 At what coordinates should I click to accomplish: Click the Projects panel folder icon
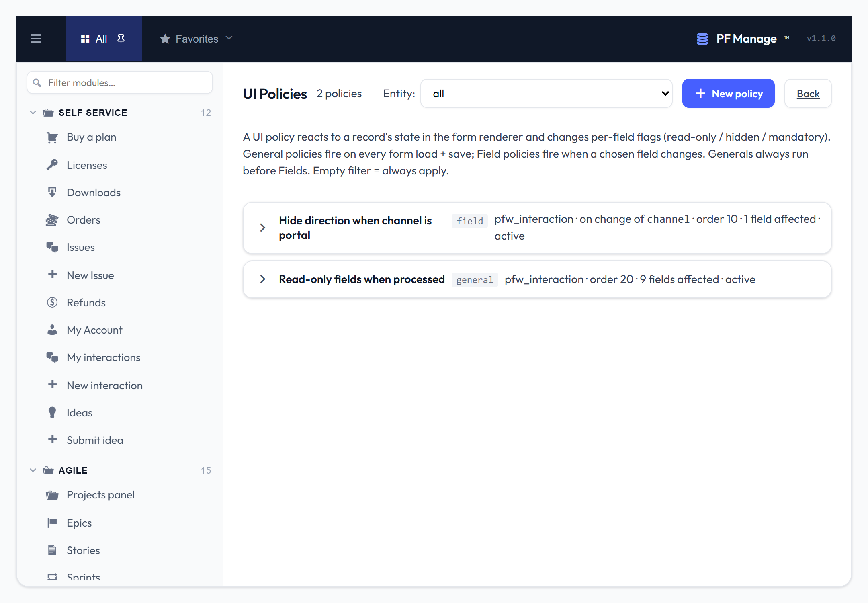point(52,495)
